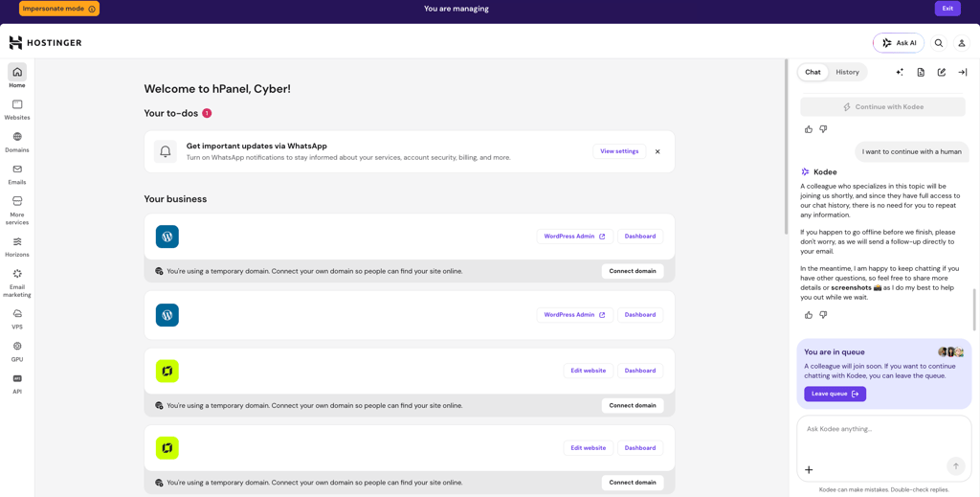Open VPS in the sidebar
Image resolution: width=980 pixels, height=497 pixels.
17,319
